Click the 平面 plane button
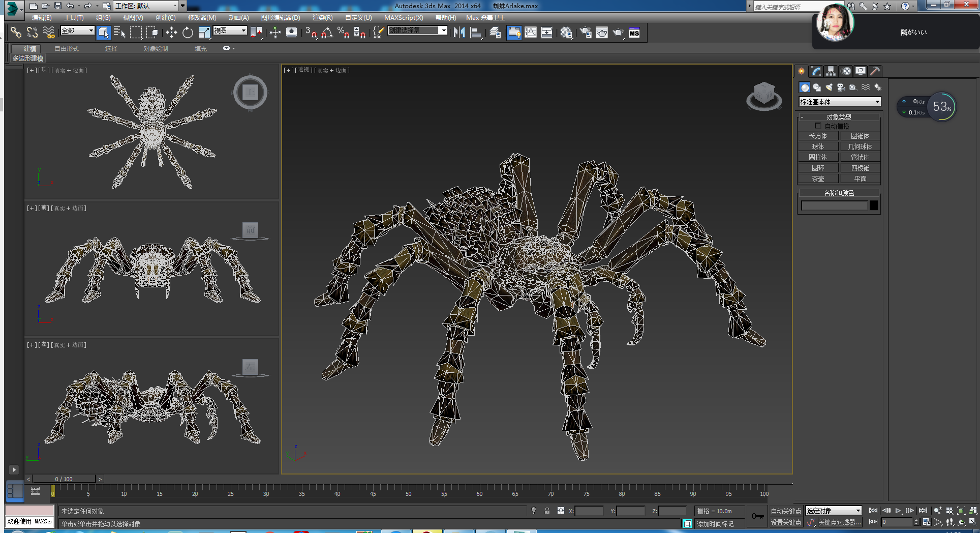Viewport: 980px width, 533px height. (860, 179)
